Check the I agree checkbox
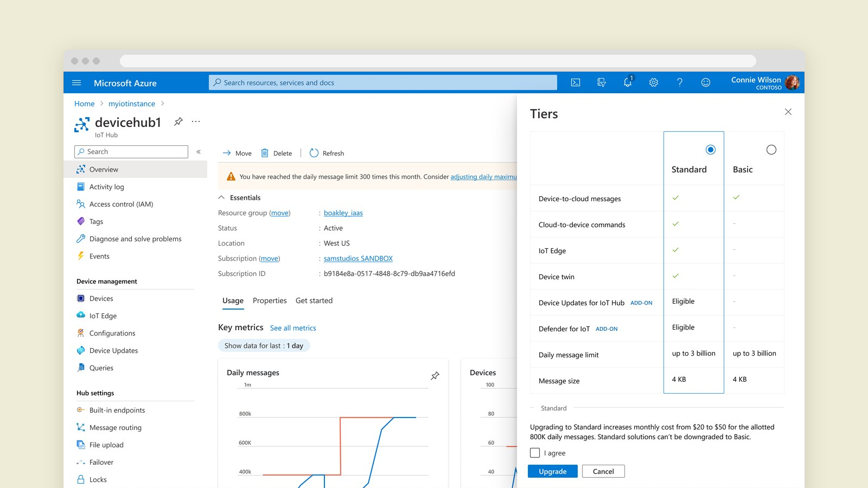Viewport: 868px width, 488px height. [535, 453]
